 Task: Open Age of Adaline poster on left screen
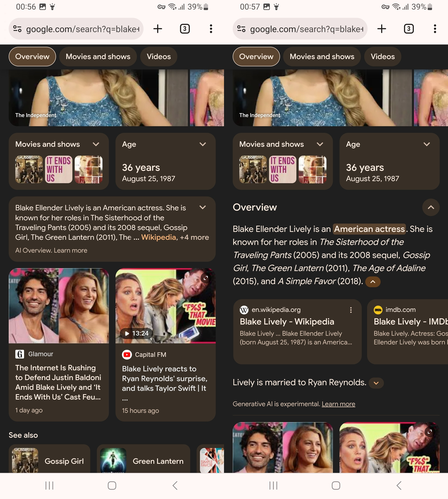[88, 170]
